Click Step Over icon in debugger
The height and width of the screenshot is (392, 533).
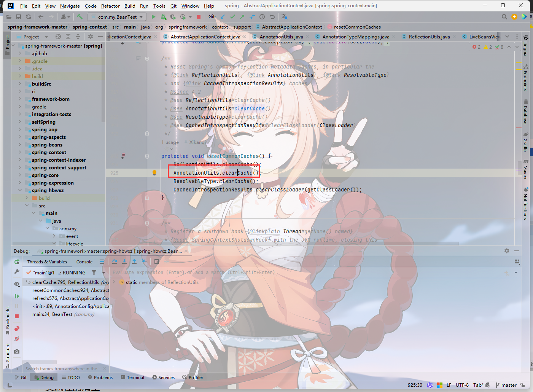coord(115,261)
